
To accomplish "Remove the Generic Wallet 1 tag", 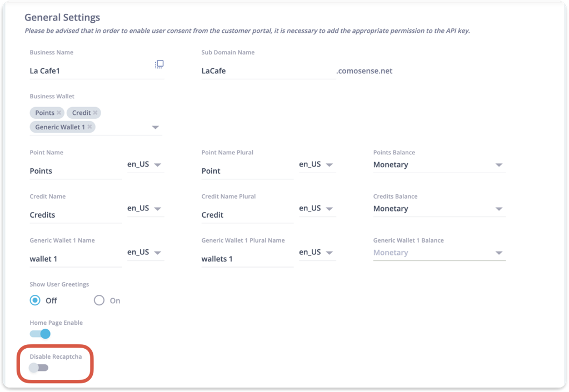I will (89, 127).
